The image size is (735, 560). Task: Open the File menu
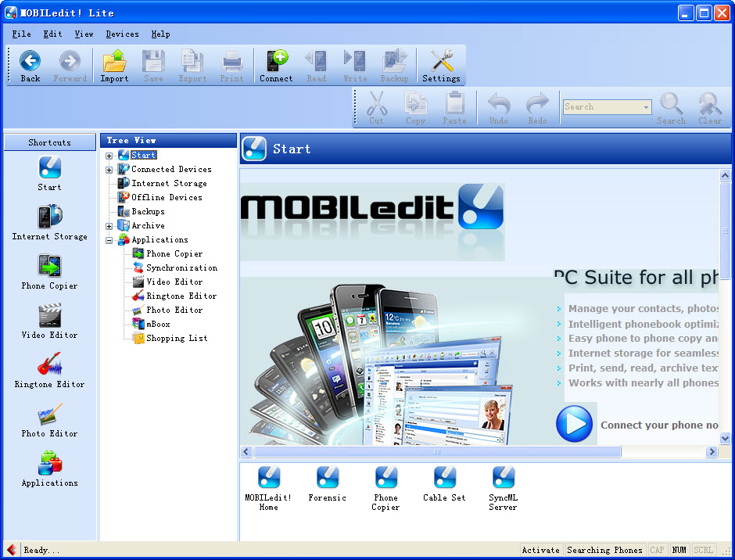(22, 34)
